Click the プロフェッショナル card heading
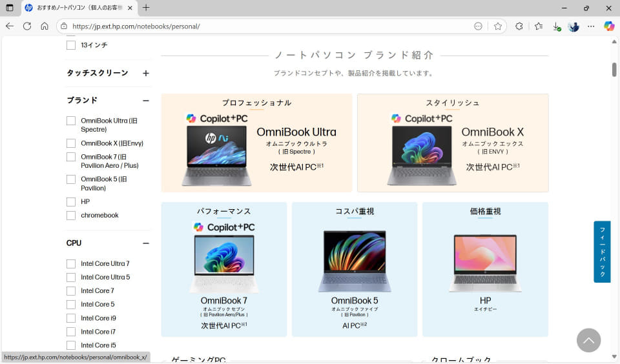 [256, 103]
